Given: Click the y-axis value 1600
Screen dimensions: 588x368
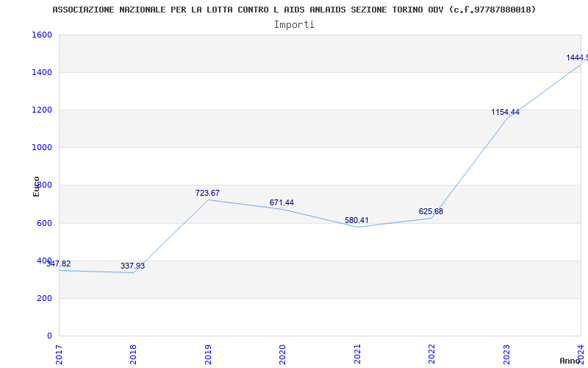Looking at the screenshot, I should [x=42, y=35].
